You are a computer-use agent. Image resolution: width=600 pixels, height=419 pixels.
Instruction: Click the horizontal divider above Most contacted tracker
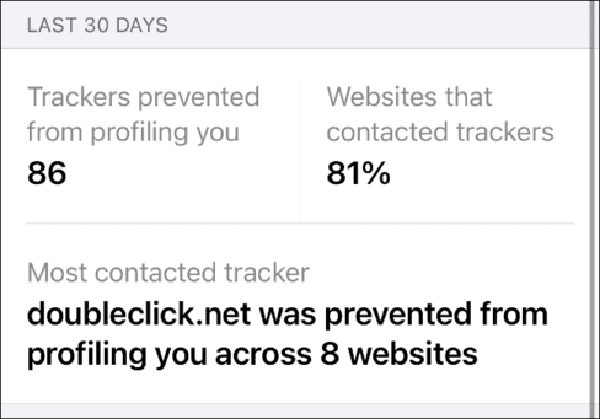[300, 222]
